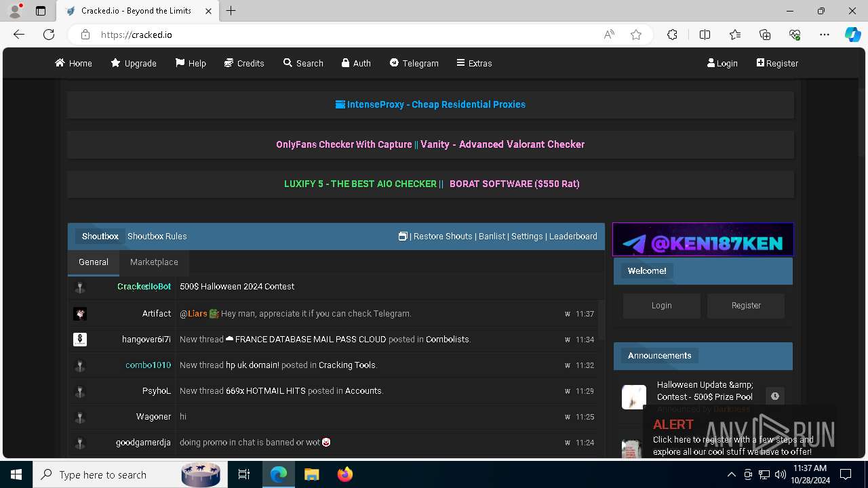The image size is (868, 488).
Task: Click Login button in Welcome panel
Action: 662,306
